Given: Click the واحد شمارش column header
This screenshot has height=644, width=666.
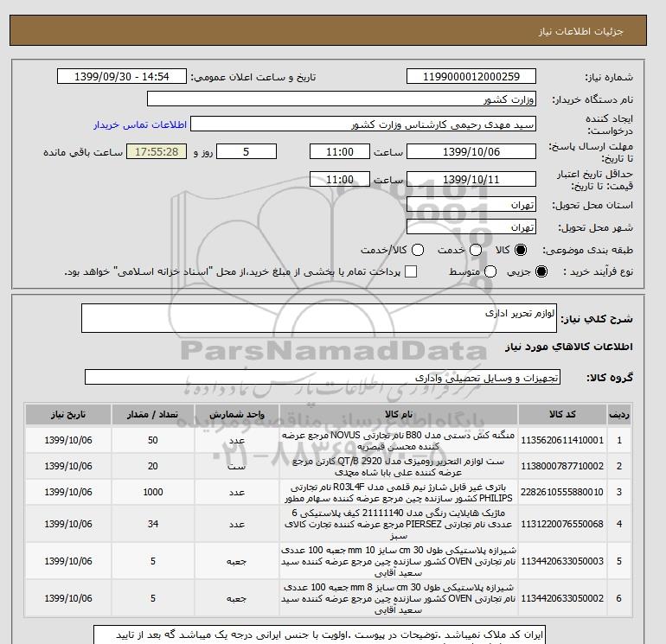Looking at the screenshot, I should 237,414.
